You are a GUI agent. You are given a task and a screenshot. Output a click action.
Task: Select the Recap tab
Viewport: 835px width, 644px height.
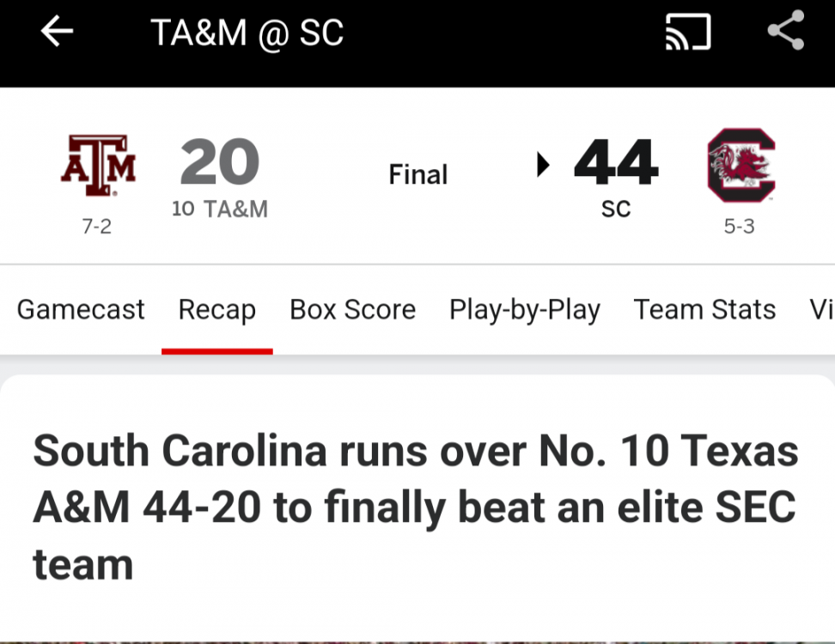tap(217, 310)
